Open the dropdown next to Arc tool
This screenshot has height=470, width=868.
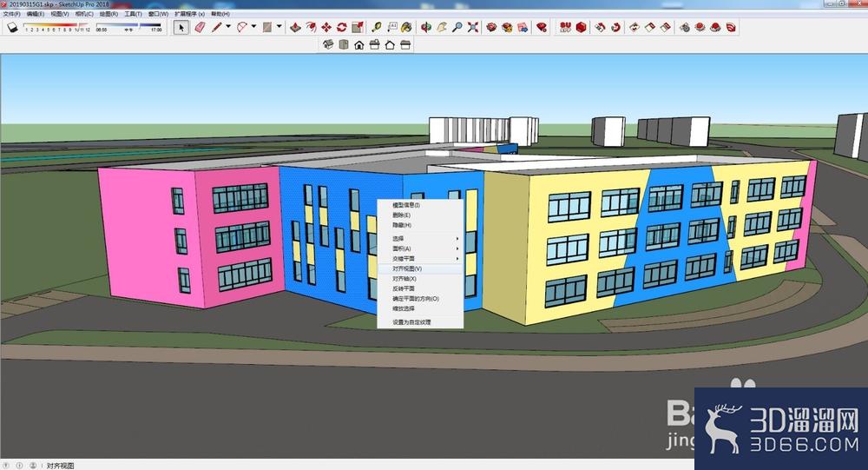coord(253,26)
